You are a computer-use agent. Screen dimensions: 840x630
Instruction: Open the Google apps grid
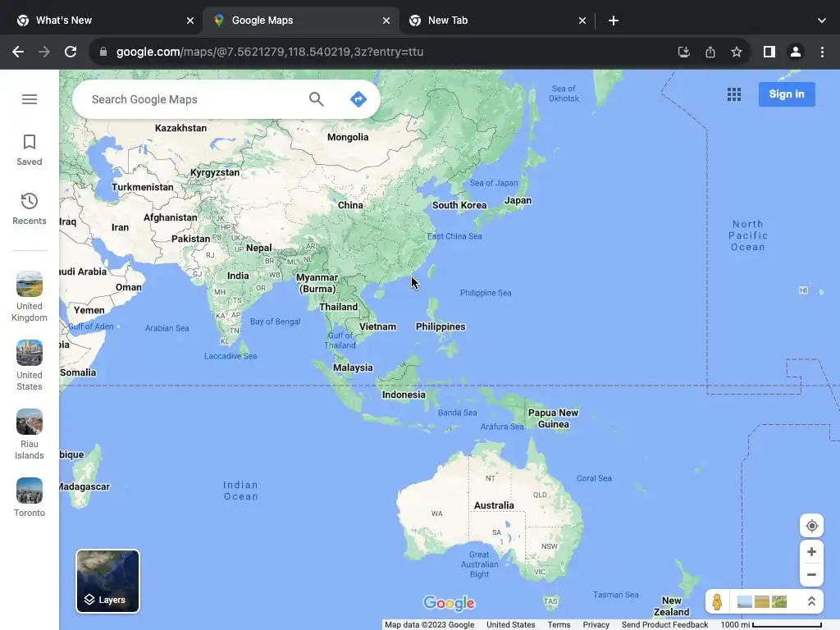734,94
